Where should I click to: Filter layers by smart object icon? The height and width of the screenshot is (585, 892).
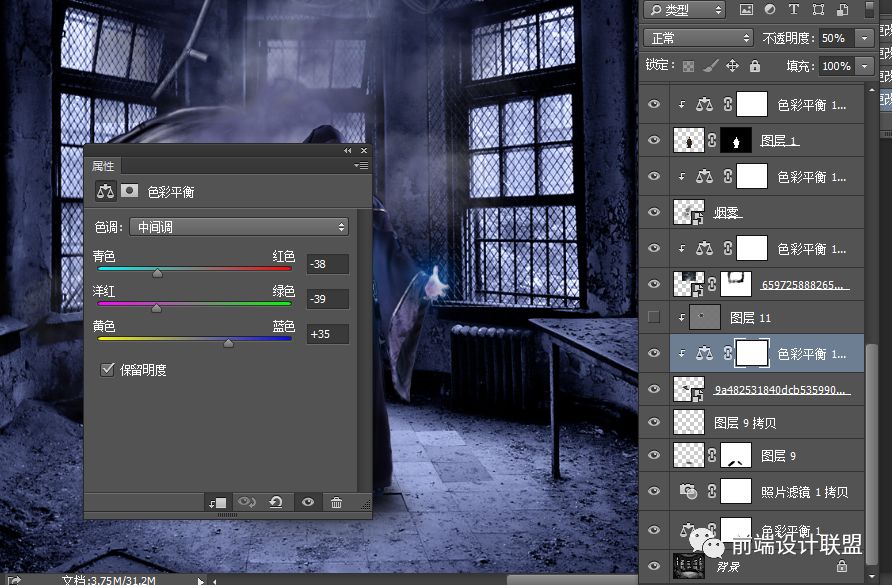[x=843, y=9]
